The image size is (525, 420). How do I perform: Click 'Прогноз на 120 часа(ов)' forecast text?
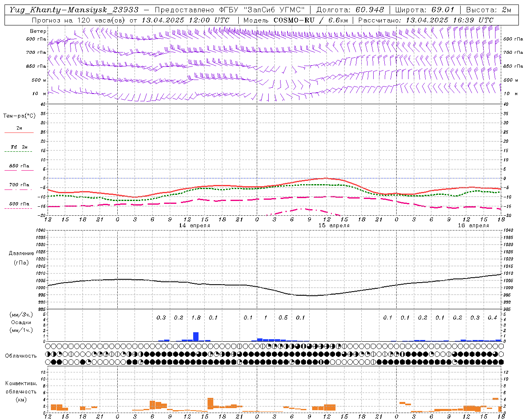(x=79, y=20)
